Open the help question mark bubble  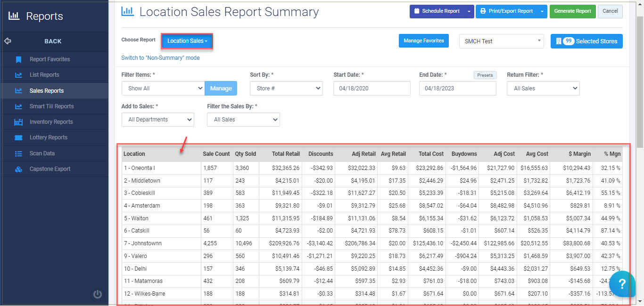(622, 284)
